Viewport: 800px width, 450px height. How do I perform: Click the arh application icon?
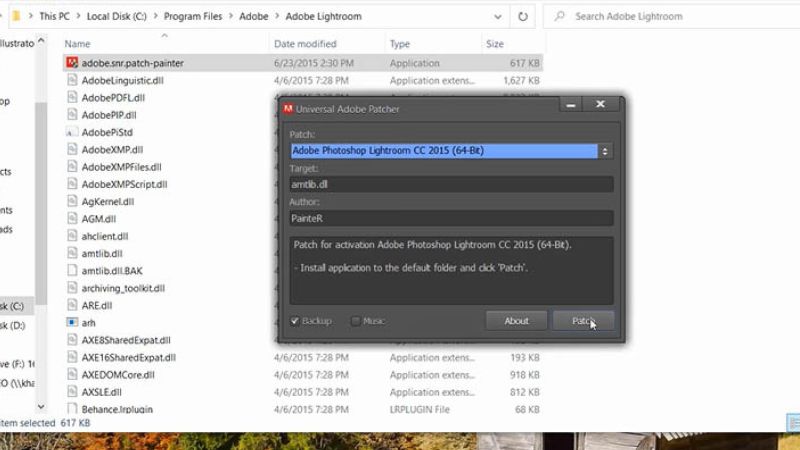[x=72, y=322]
